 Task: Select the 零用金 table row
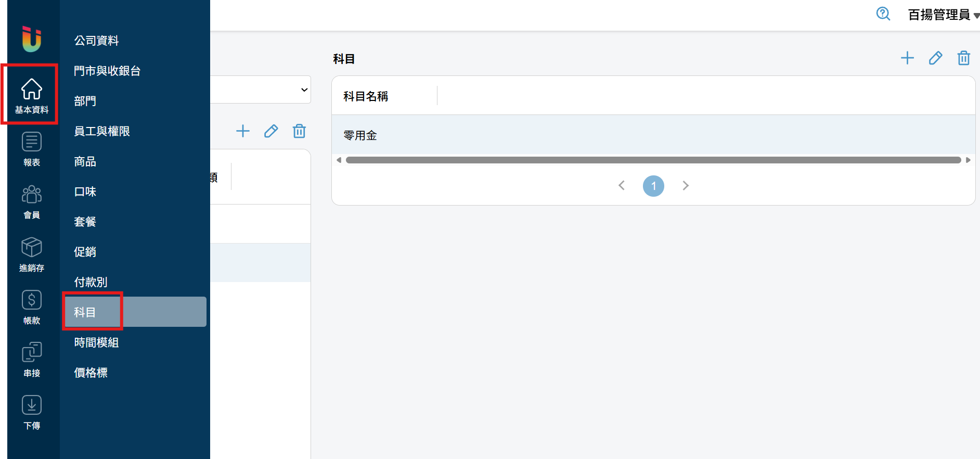(653, 135)
